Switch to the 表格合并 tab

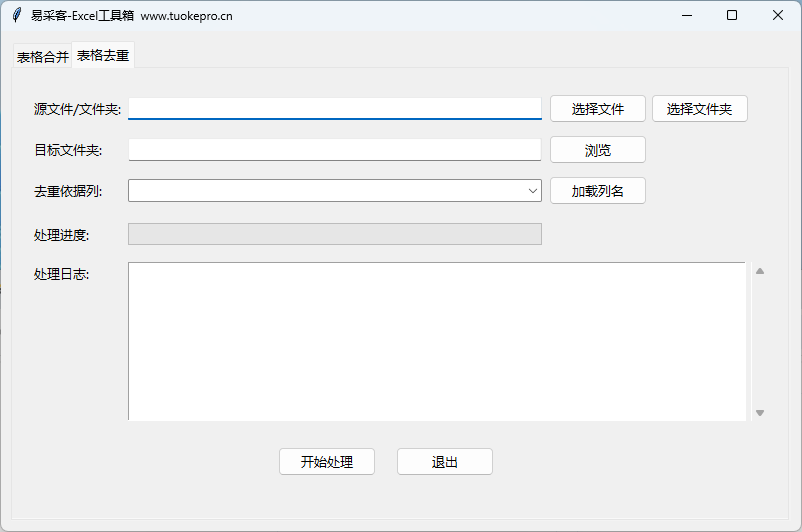[x=42, y=56]
